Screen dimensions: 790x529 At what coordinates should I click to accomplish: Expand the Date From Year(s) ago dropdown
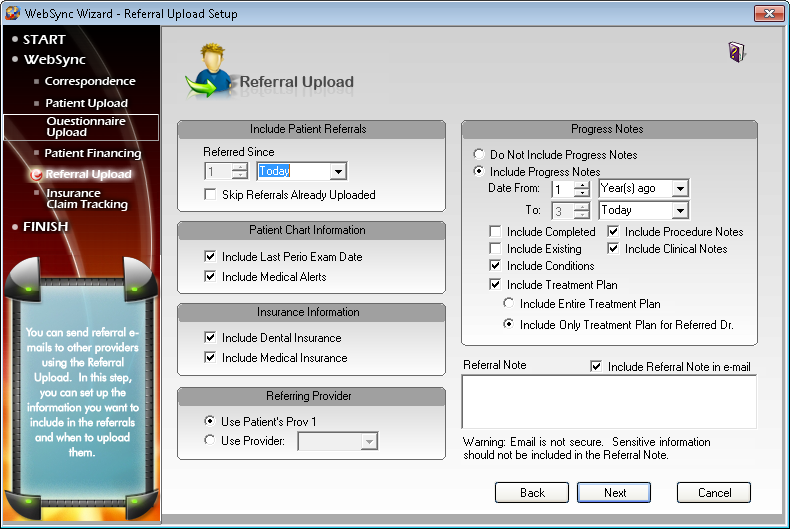(680, 189)
